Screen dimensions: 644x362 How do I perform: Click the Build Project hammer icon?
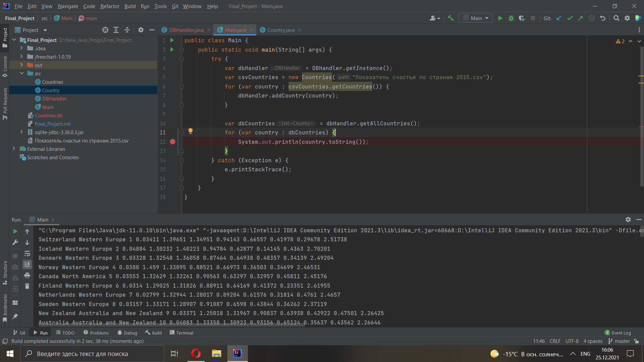click(x=450, y=18)
